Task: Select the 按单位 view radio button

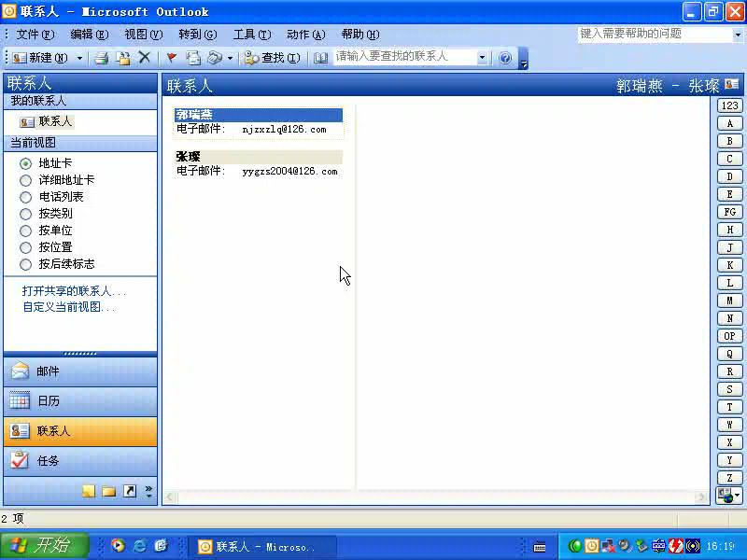Action: [x=26, y=231]
